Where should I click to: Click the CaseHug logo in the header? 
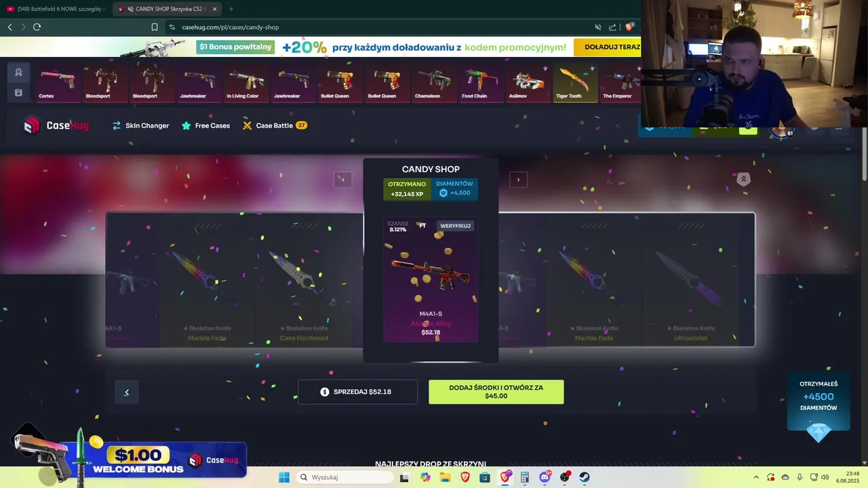[56, 125]
